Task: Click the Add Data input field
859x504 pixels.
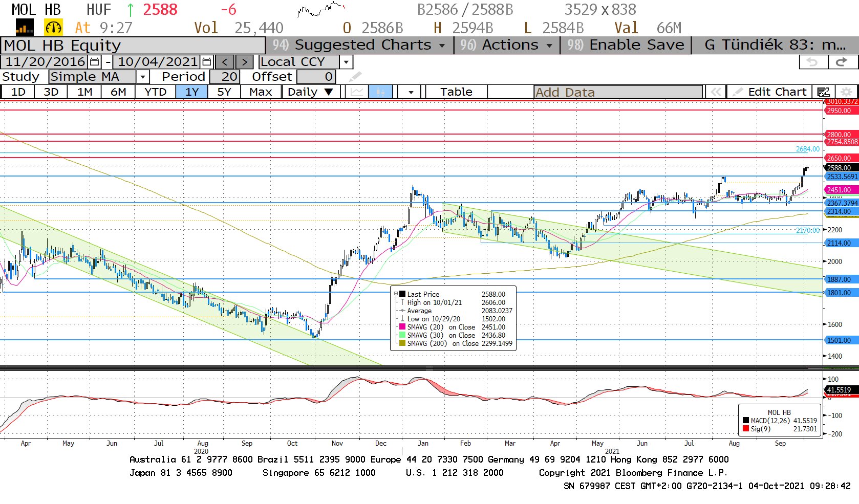Action: [x=618, y=92]
